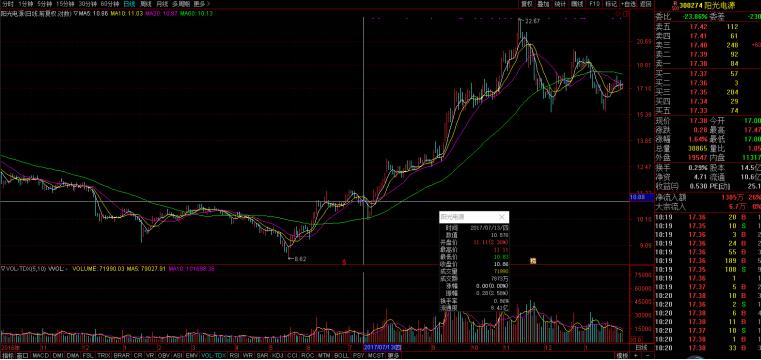Select the DMI indicator
The height and width of the screenshot is (360, 761).
58,355
